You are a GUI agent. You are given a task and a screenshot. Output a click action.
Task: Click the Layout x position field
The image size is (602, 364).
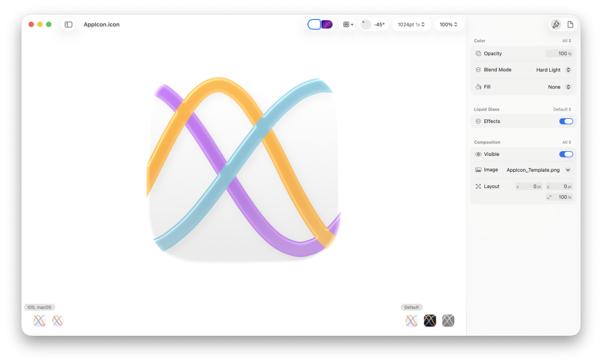tap(529, 186)
